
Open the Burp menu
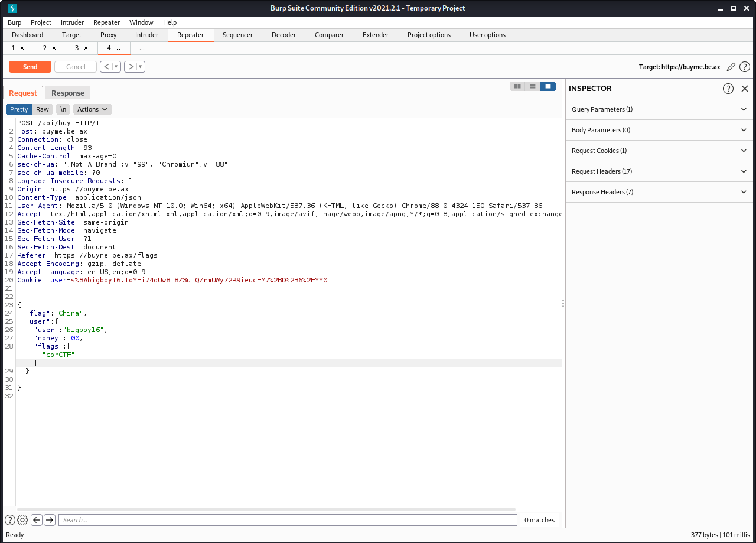coord(15,22)
